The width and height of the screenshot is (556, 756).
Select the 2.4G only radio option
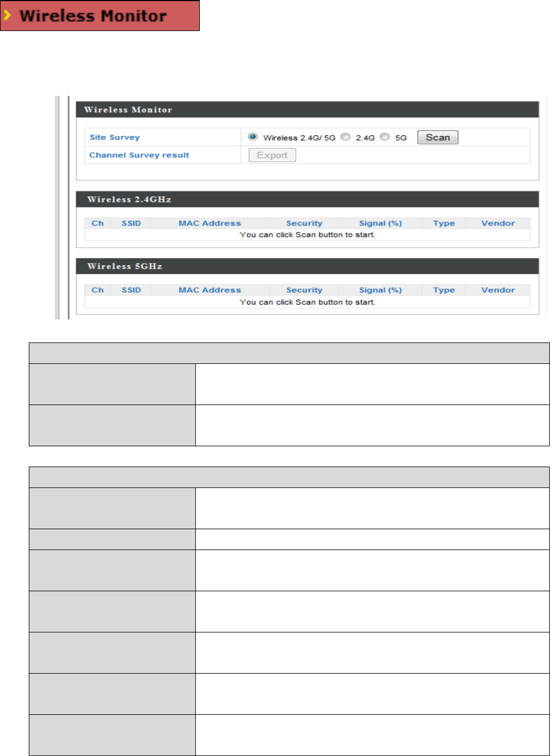(x=345, y=137)
